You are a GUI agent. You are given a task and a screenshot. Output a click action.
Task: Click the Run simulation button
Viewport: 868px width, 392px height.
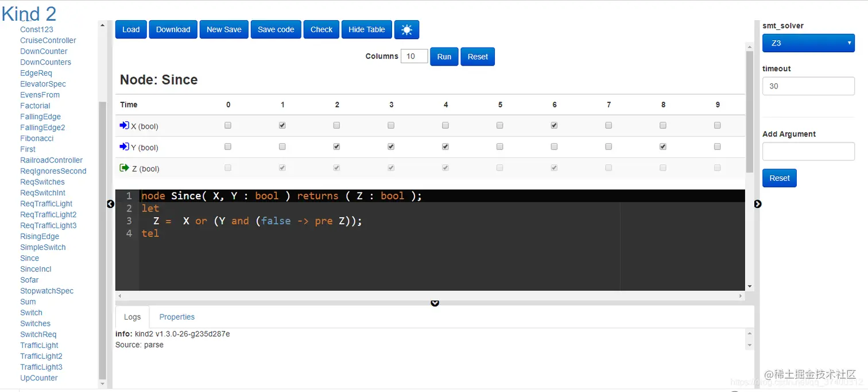pos(444,56)
